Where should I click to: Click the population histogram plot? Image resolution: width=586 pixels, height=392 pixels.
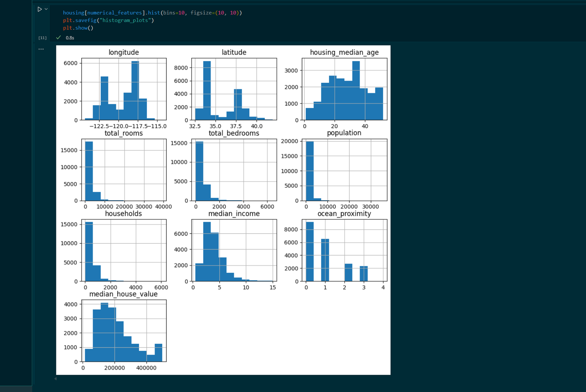click(344, 169)
